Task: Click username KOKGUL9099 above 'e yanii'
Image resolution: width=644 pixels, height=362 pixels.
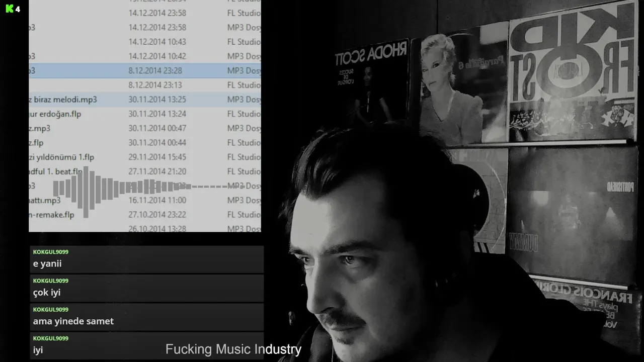Action: click(51, 252)
